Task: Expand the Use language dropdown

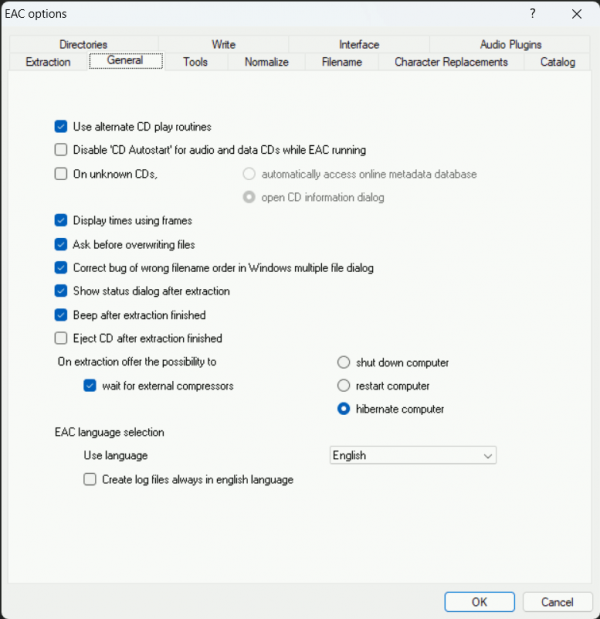Action: (413, 456)
